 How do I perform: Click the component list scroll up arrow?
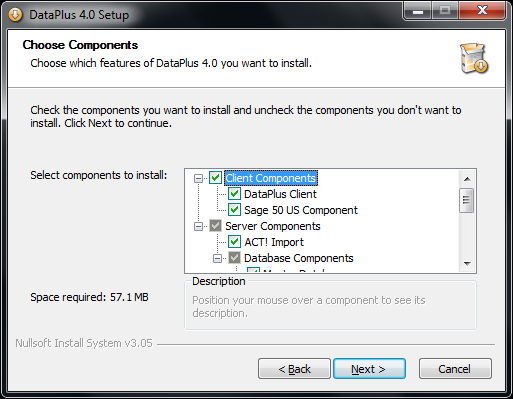tap(467, 179)
